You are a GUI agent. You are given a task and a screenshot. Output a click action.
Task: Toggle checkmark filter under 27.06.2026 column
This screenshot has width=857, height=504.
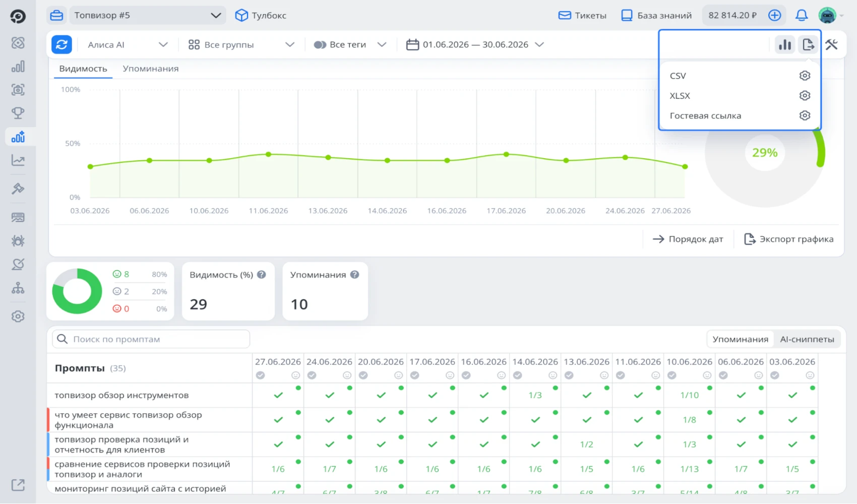pos(260,375)
